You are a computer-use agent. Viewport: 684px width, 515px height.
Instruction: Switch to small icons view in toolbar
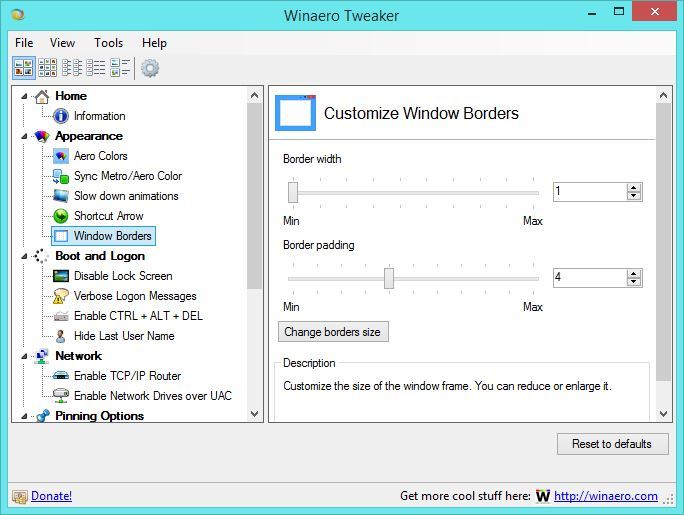(48, 68)
